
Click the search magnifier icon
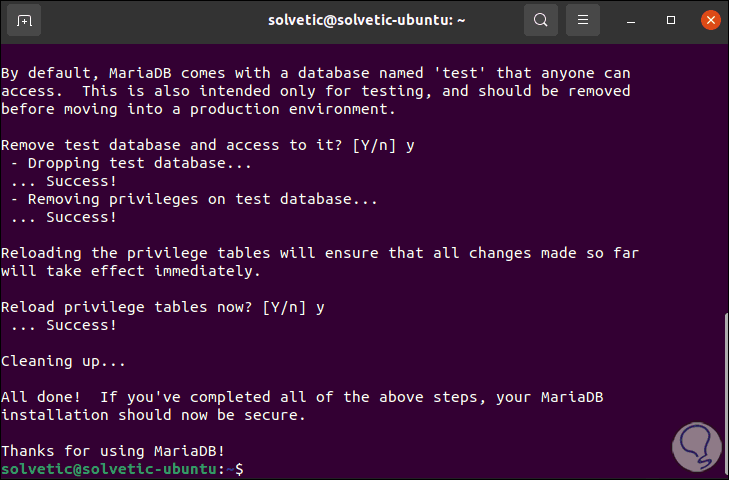click(541, 20)
